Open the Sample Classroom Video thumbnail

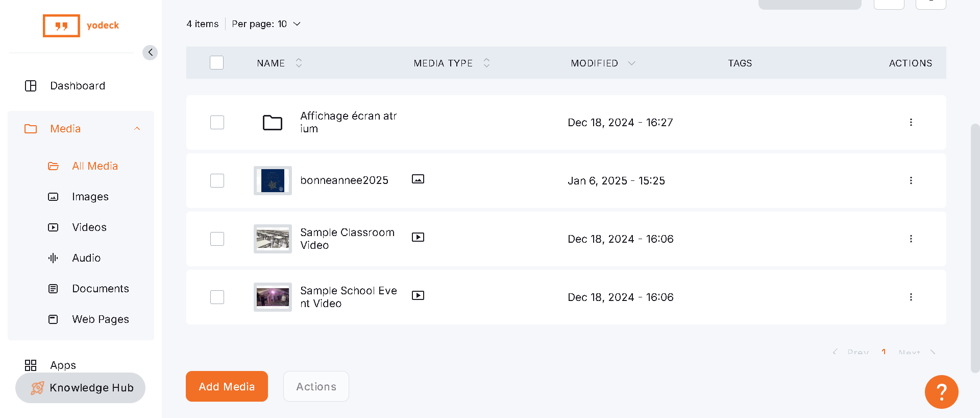tap(273, 239)
